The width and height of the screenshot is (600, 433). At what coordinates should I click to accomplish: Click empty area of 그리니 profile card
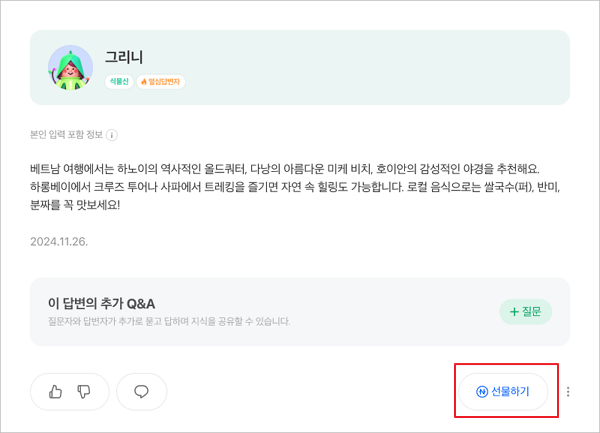pyautogui.click(x=375, y=68)
